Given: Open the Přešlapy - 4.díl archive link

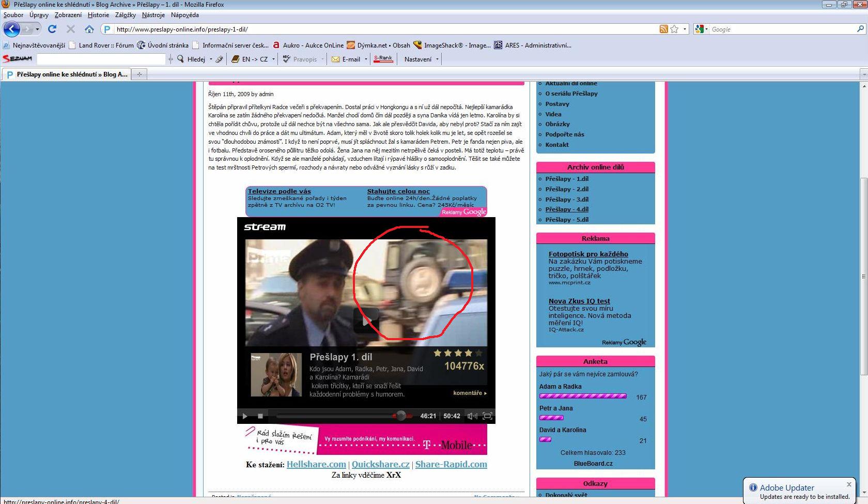Looking at the screenshot, I should [x=567, y=209].
